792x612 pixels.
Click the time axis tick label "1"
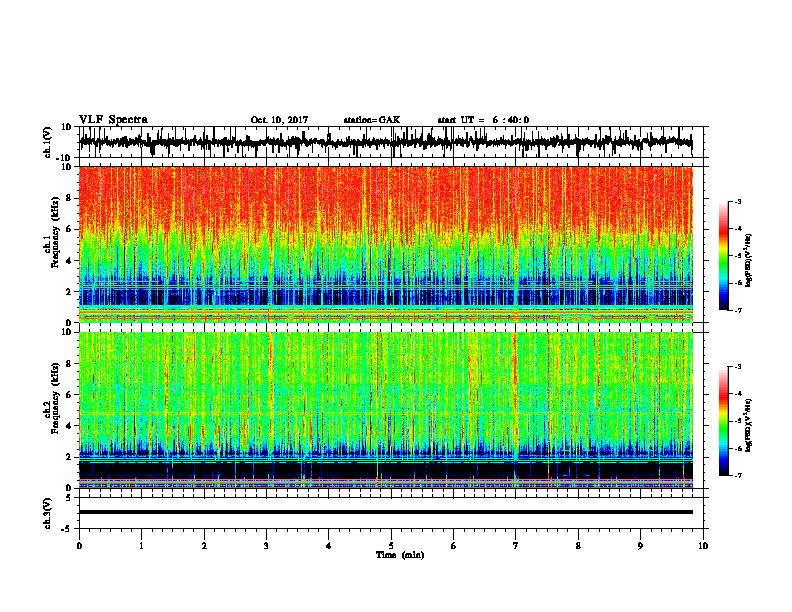click(x=141, y=546)
